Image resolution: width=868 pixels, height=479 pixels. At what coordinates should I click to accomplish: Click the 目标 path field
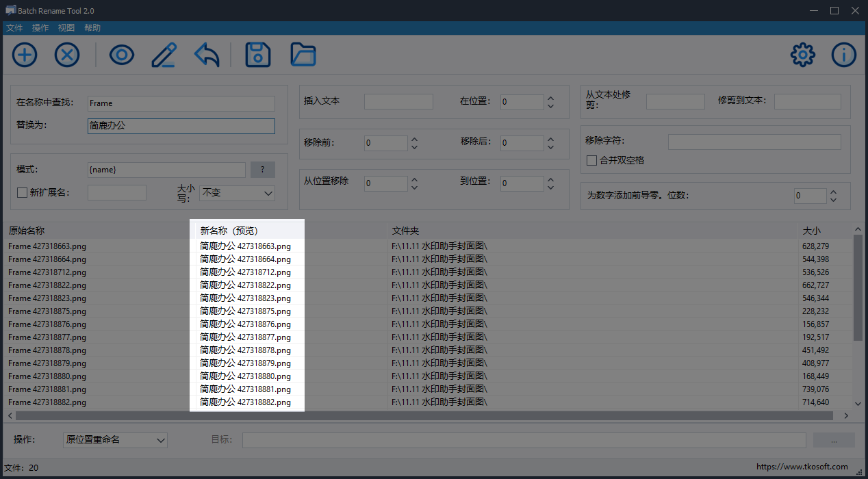click(x=524, y=440)
